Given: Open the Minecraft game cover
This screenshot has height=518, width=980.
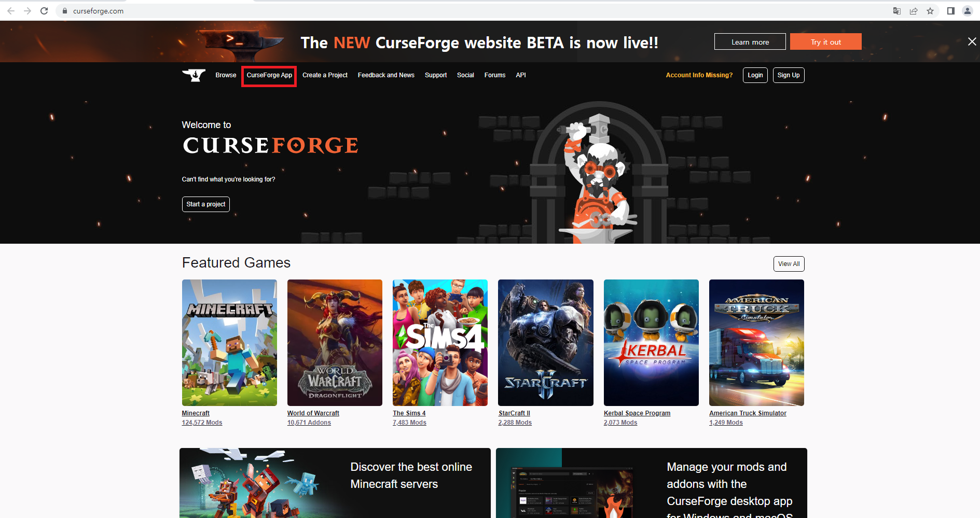Looking at the screenshot, I should point(229,343).
